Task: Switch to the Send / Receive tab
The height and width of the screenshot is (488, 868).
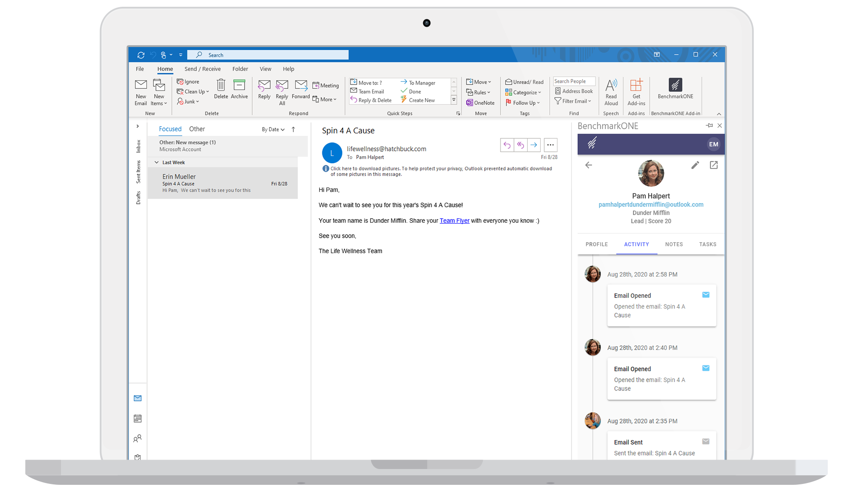Action: coord(203,69)
